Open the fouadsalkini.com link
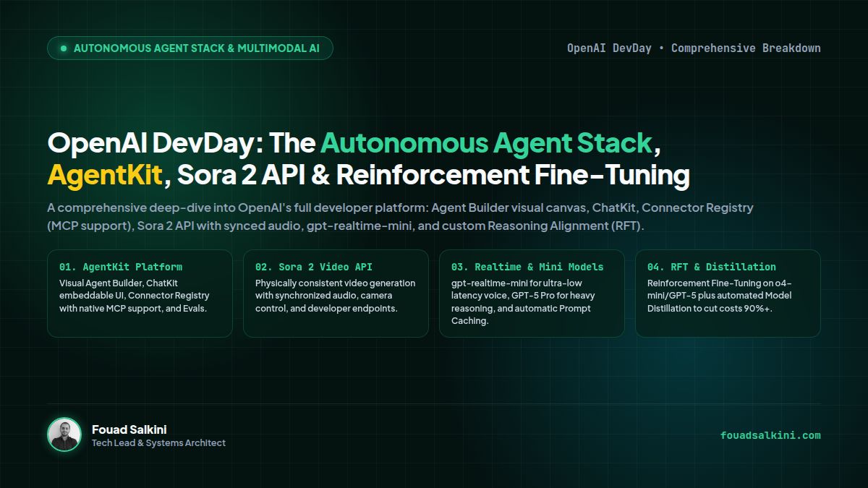This screenshot has width=868, height=488. point(770,435)
